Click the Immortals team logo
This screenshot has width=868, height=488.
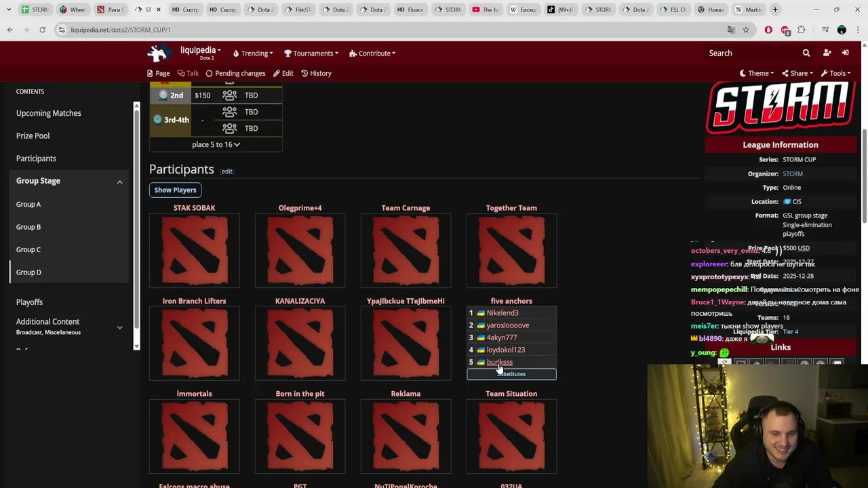tap(194, 436)
